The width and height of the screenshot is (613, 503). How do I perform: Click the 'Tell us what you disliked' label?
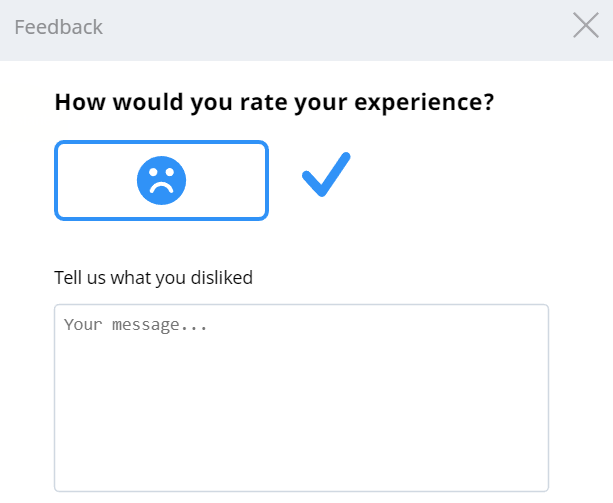coord(153,277)
